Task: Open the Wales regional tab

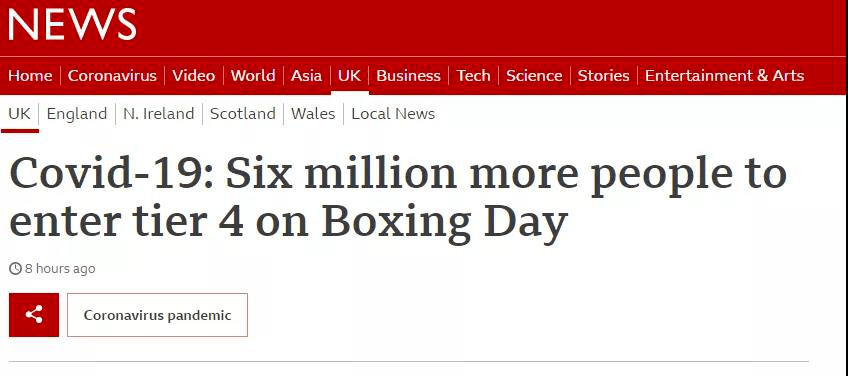Action: [313, 114]
